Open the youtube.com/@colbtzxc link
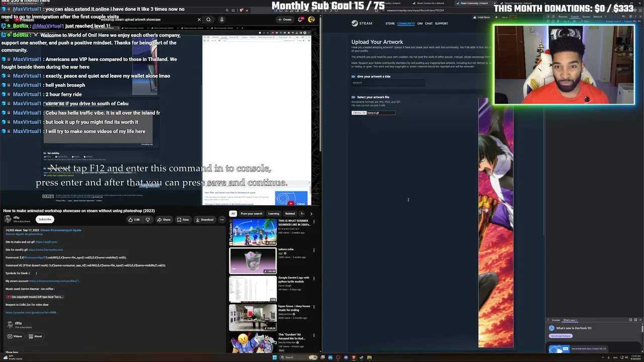Image resolution: width=644 pixels, height=362 pixels. point(31,312)
